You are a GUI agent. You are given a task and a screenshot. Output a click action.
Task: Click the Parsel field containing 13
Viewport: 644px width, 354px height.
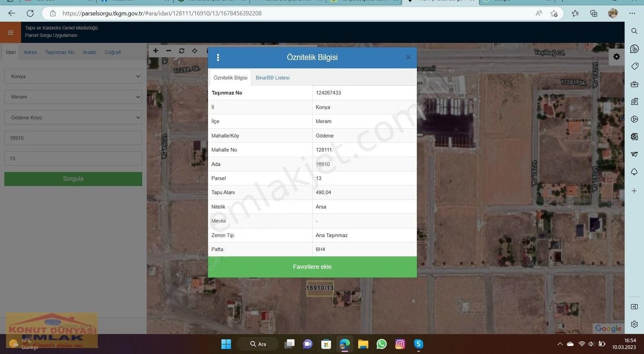pyautogui.click(x=73, y=158)
